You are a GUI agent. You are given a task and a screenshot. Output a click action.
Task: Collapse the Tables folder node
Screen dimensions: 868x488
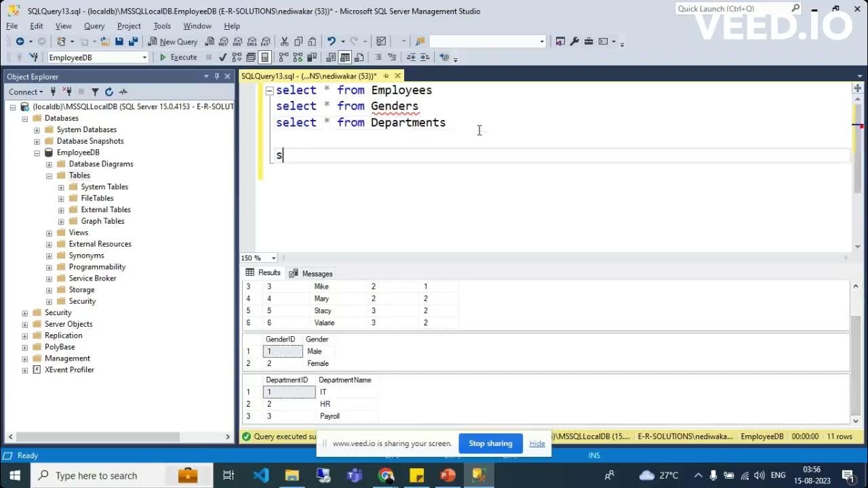click(49, 176)
